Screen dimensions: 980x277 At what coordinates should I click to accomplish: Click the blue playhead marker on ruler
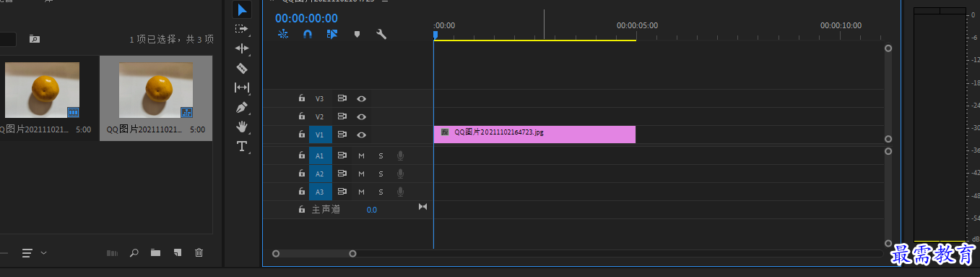435,35
